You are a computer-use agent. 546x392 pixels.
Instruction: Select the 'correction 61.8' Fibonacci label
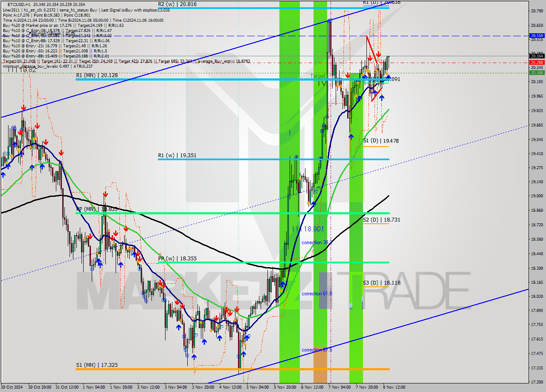click(x=317, y=294)
